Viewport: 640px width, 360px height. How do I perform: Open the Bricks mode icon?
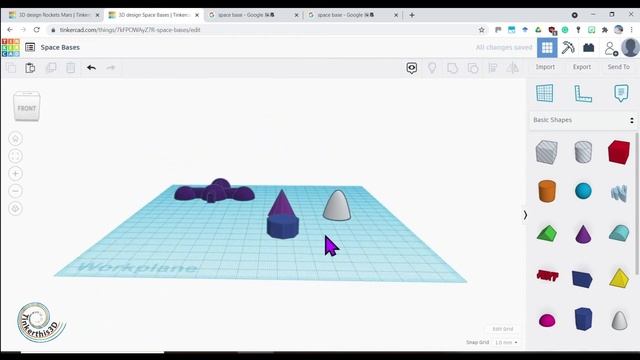(x=589, y=48)
